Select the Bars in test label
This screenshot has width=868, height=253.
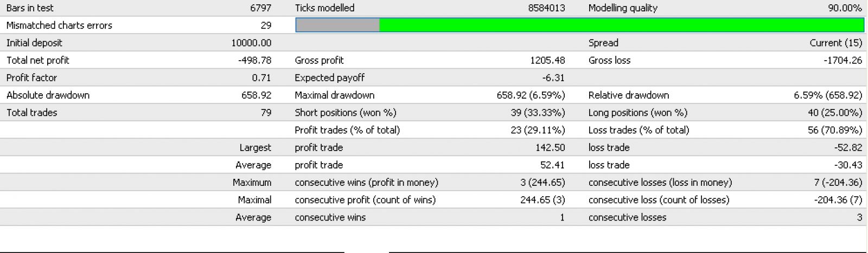pos(30,8)
